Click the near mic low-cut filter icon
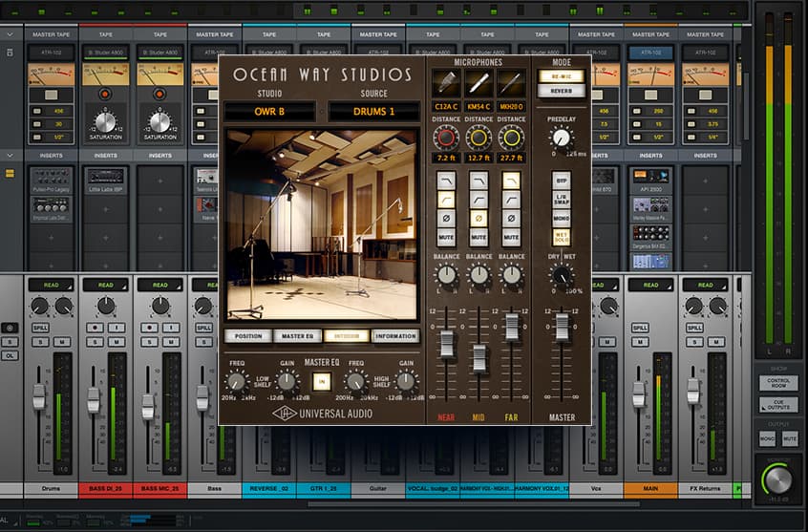Viewport: 808px width, 532px height. coord(446,200)
